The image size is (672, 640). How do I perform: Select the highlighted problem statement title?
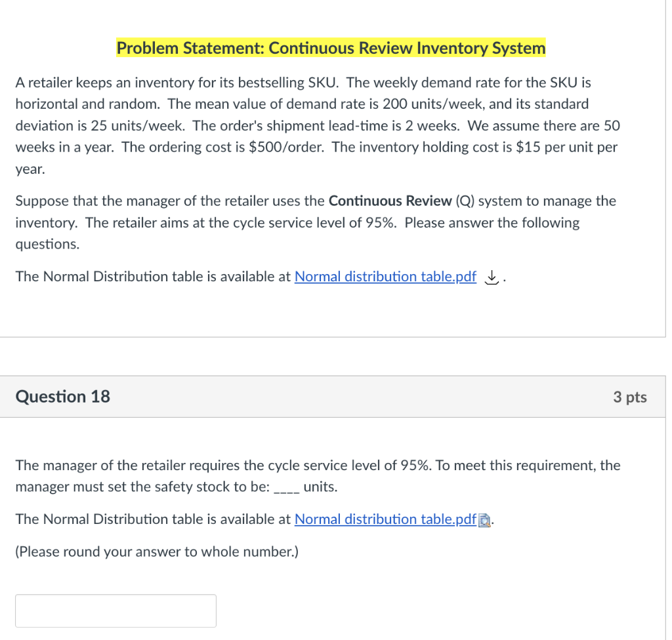pos(331,47)
